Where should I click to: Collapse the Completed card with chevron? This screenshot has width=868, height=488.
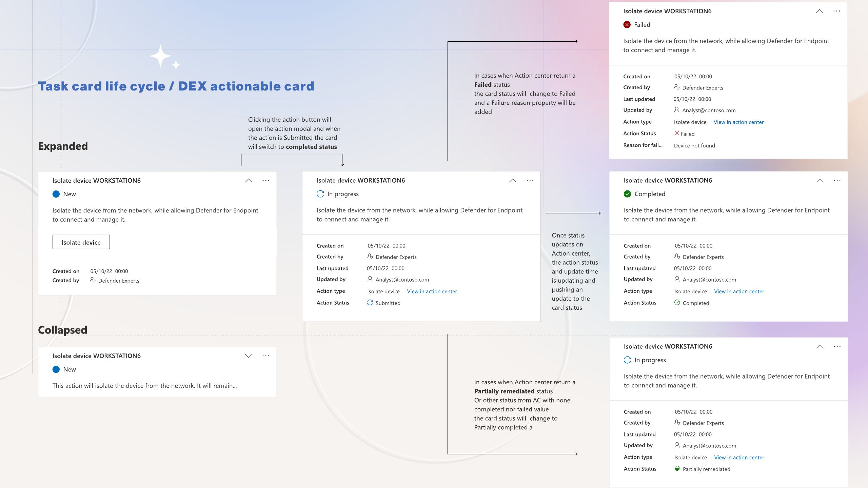[820, 180]
